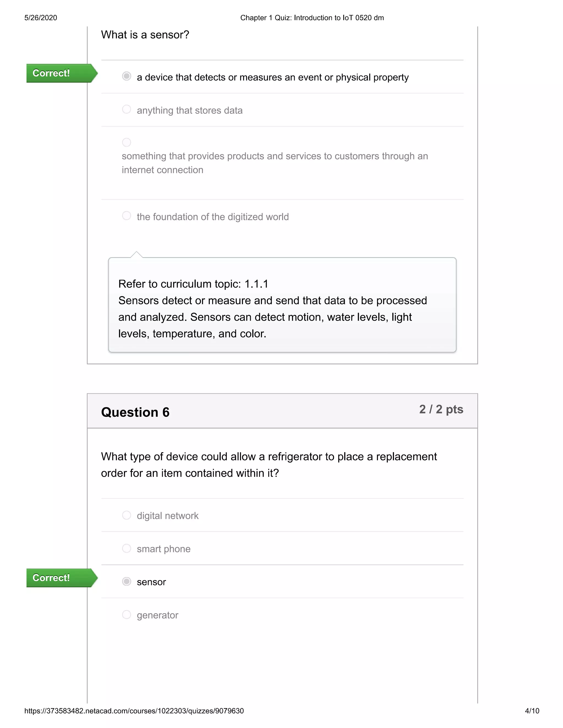Select 'the foundation of the digitized world' radio
The width and height of the screenshot is (563, 728).
click(x=126, y=216)
